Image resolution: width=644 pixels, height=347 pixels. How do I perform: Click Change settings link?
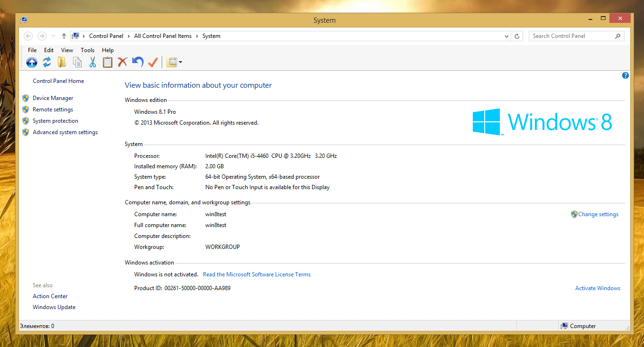tap(598, 214)
